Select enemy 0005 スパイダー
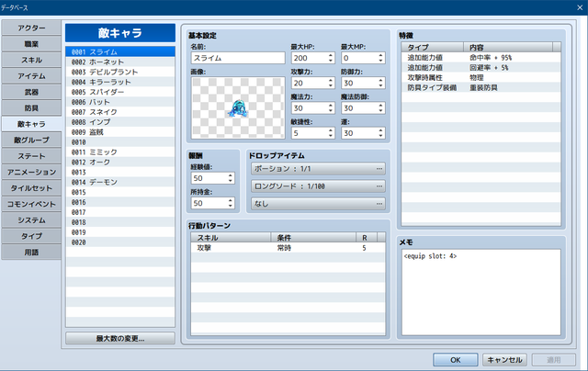 120,92
